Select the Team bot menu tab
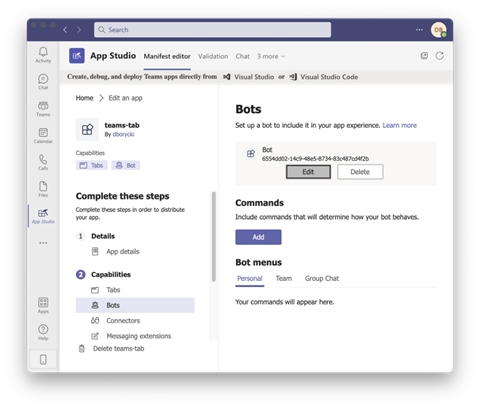This screenshot has height=408, width=480. point(284,279)
